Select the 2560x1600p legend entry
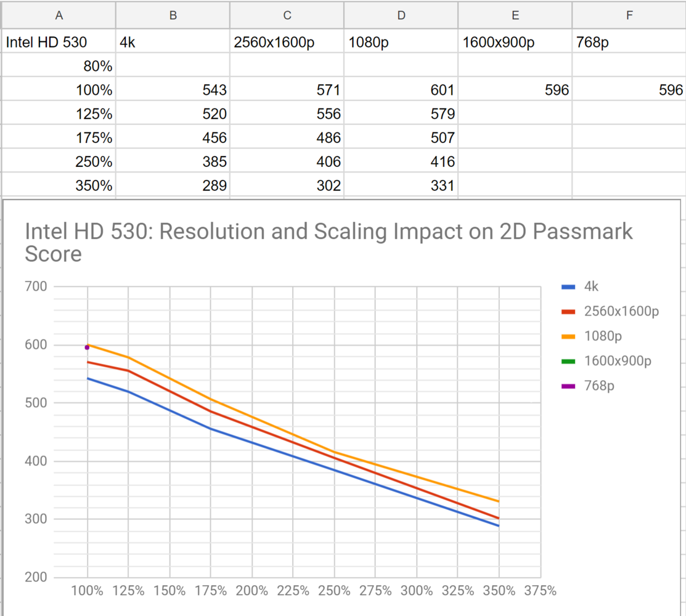Image resolution: width=686 pixels, height=616 pixels. pyautogui.click(x=610, y=311)
